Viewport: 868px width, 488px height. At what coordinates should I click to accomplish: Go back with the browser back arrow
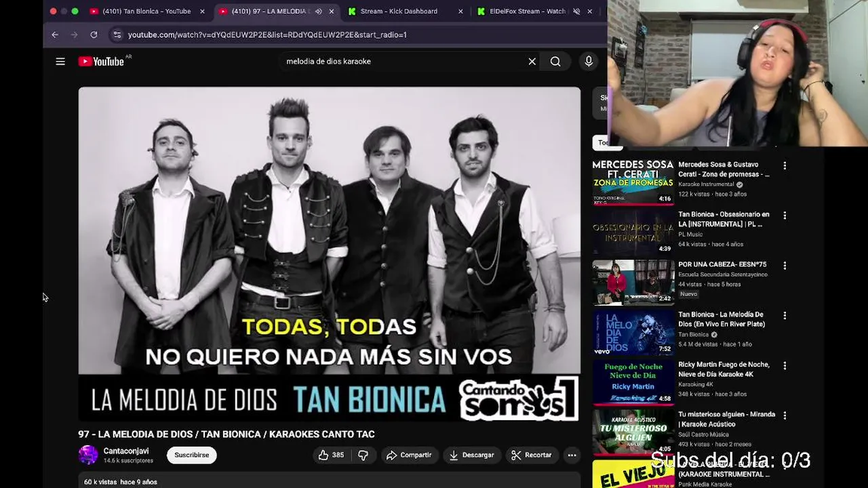pos(55,35)
